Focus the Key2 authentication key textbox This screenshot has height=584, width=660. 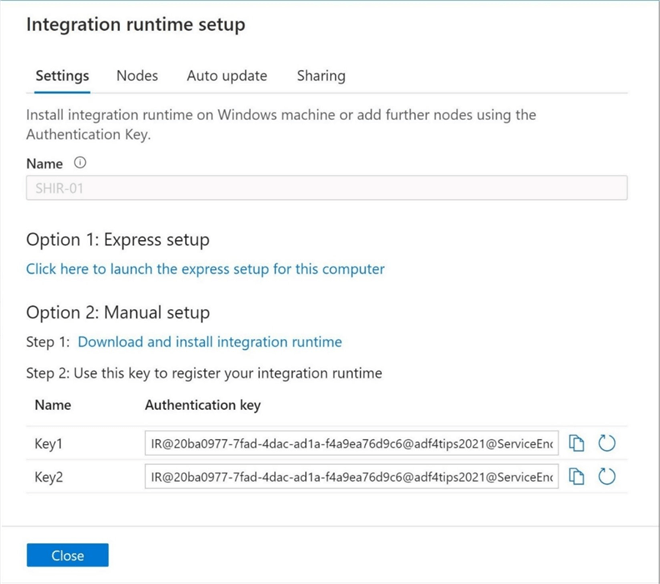click(351, 477)
